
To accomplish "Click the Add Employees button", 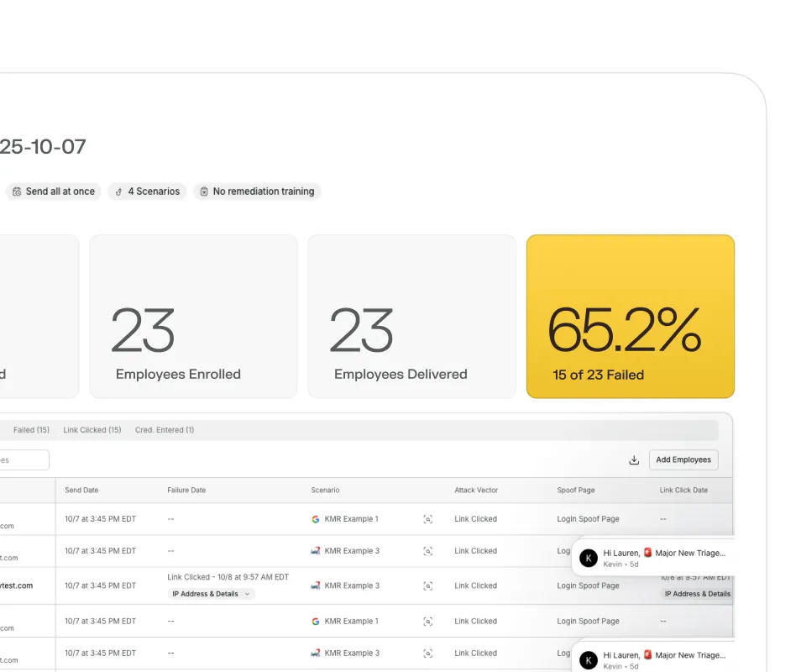I will (x=683, y=460).
